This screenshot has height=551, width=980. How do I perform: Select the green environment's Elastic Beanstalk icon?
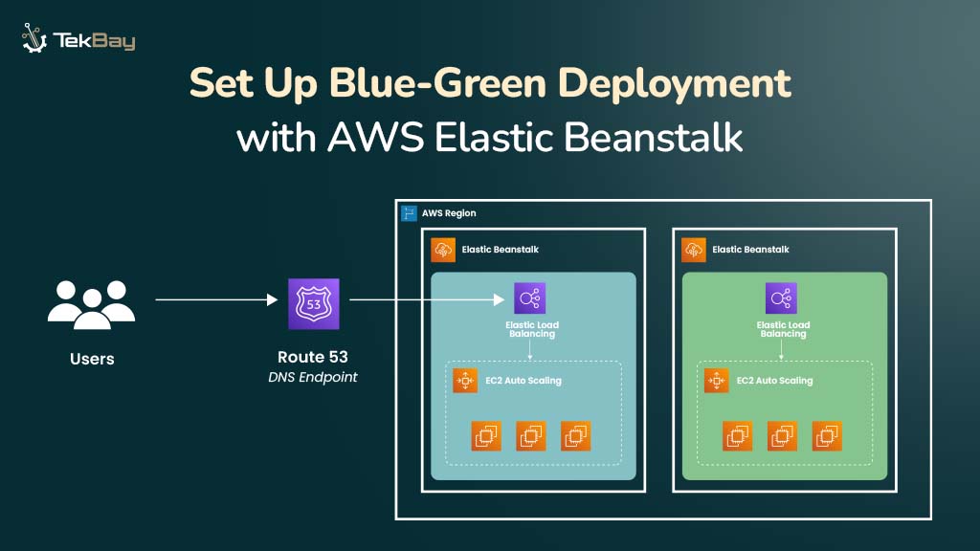click(692, 249)
